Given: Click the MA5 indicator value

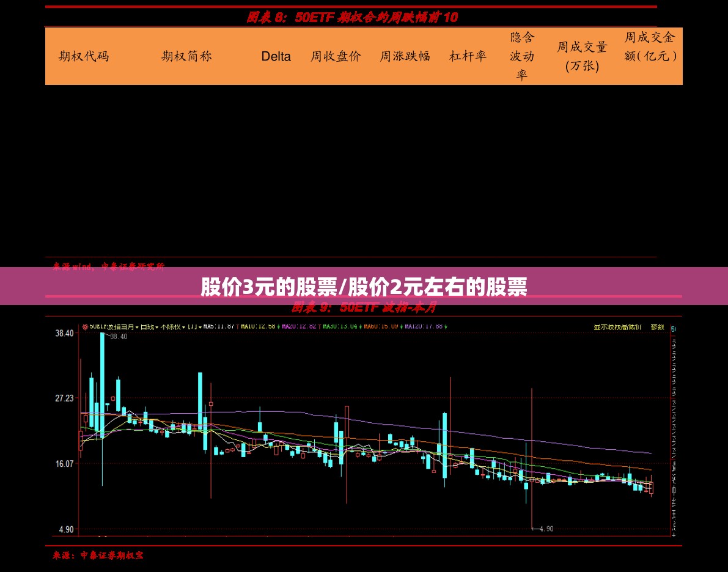Looking at the screenshot, I should [218, 326].
